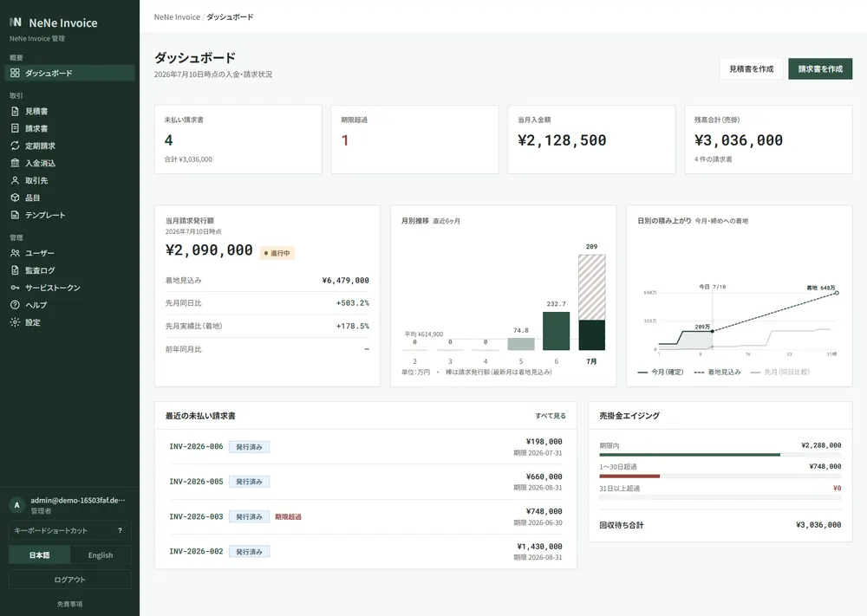Viewport: 867px width, 616px height.
Task: Click the 着地見込み value ¥6,479,000
Action: click(x=346, y=281)
